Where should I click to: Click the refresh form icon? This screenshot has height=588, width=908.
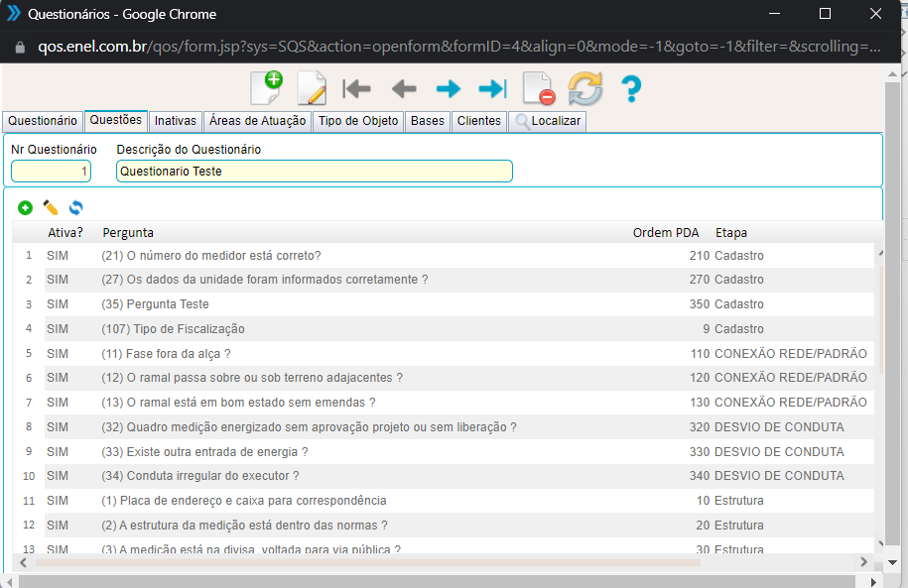coord(585,89)
